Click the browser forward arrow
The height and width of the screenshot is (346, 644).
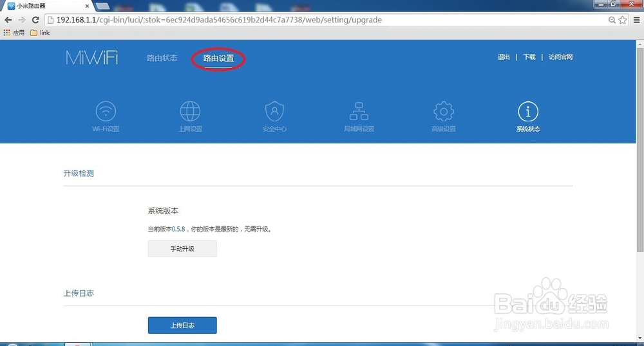point(22,20)
